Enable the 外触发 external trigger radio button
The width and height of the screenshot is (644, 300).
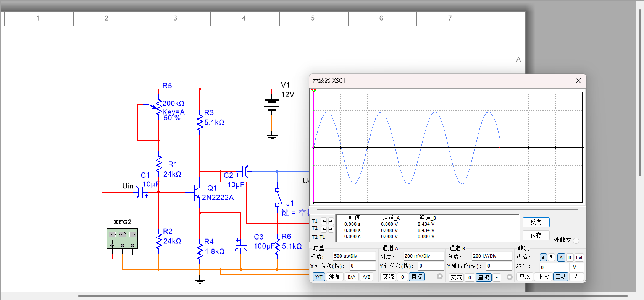(x=576, y=240)
